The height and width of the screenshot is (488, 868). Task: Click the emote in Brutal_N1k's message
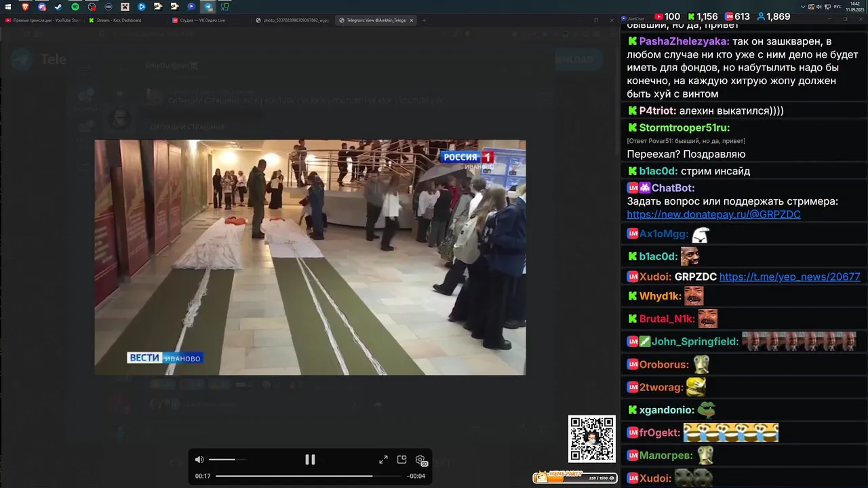pyautogui.click(x=708, y=319)
